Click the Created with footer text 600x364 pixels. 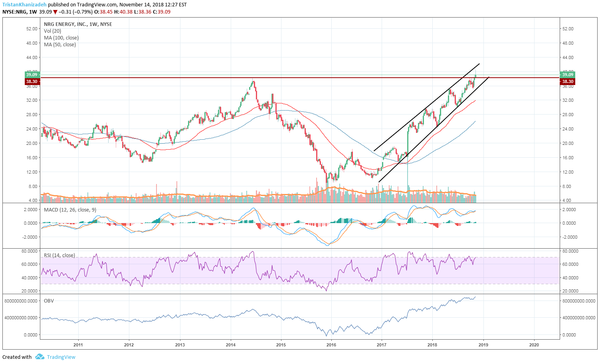17,357
